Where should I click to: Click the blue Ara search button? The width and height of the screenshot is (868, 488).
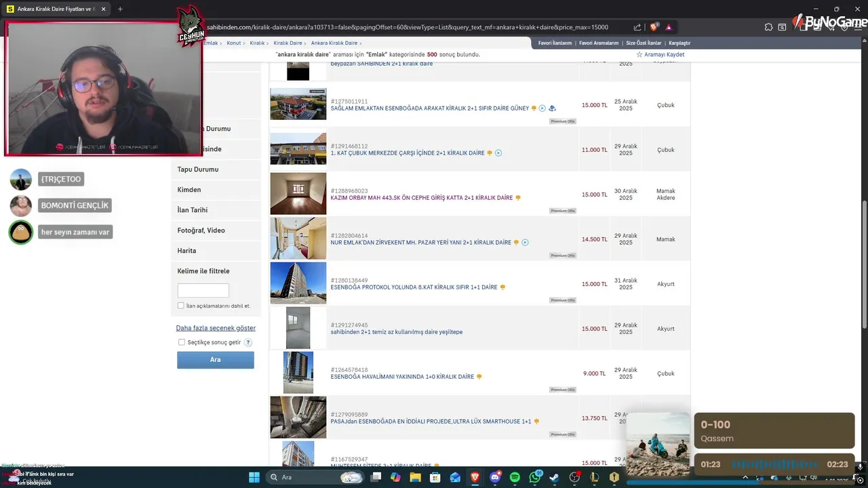216,360
